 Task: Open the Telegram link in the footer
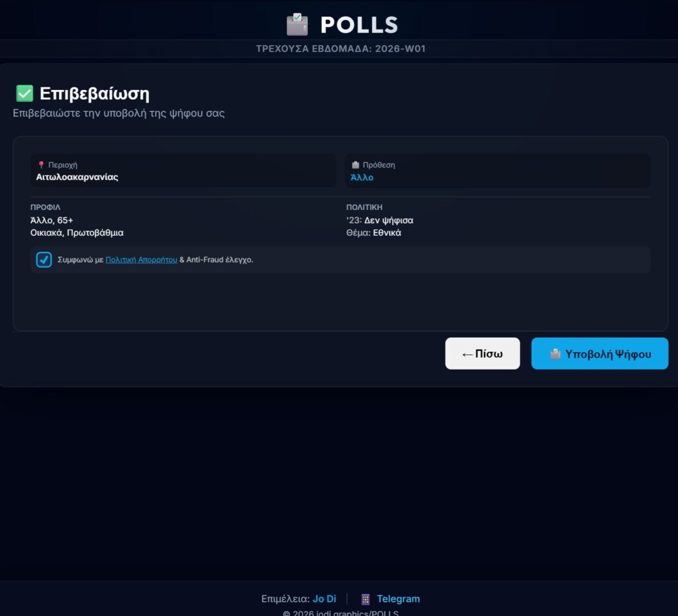(398, 599)
